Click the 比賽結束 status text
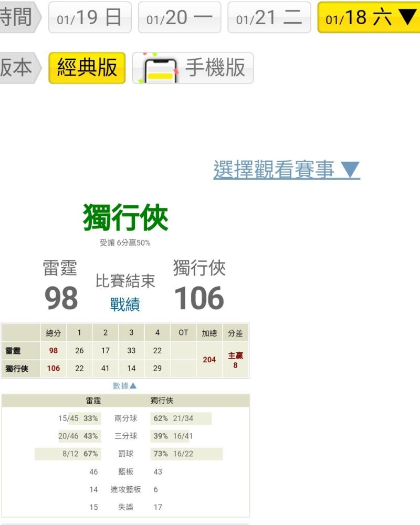Viewport: 420px width, 525px height. [125, 281]
